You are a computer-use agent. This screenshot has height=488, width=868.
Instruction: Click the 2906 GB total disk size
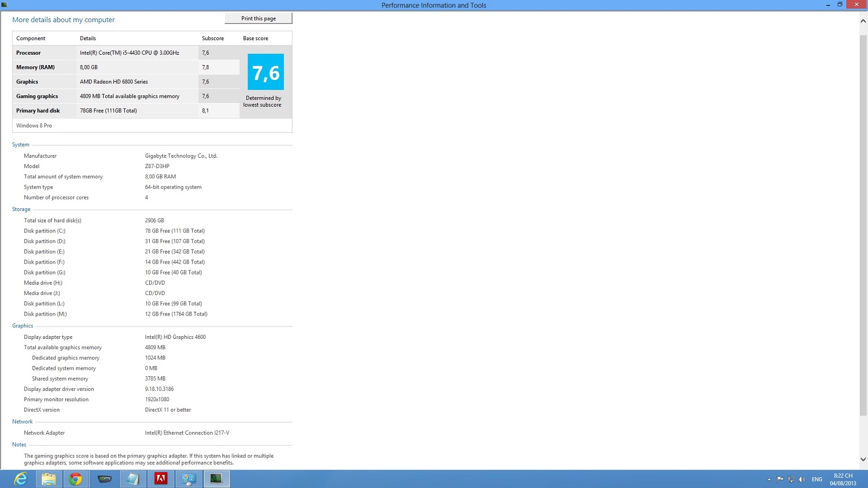click(155, 220)
